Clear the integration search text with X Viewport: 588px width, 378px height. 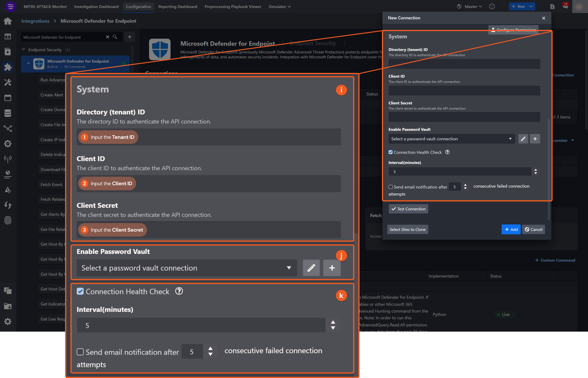107,37
